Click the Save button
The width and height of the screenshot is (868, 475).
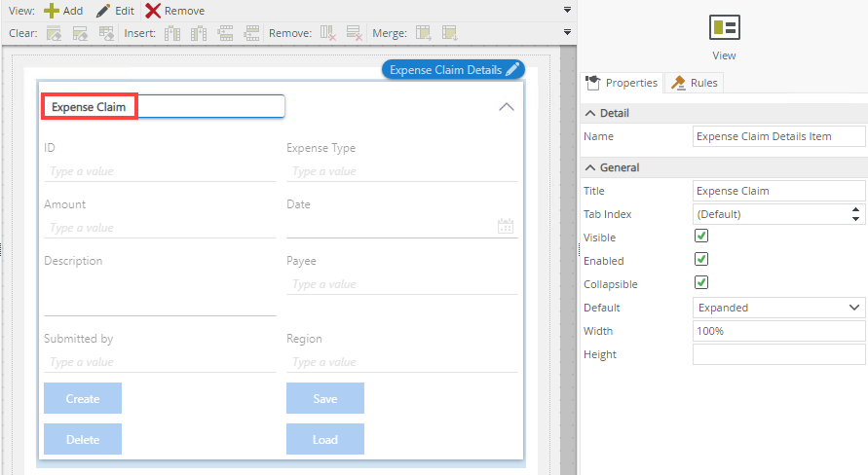pyautogui.click(x=325, y=398)
